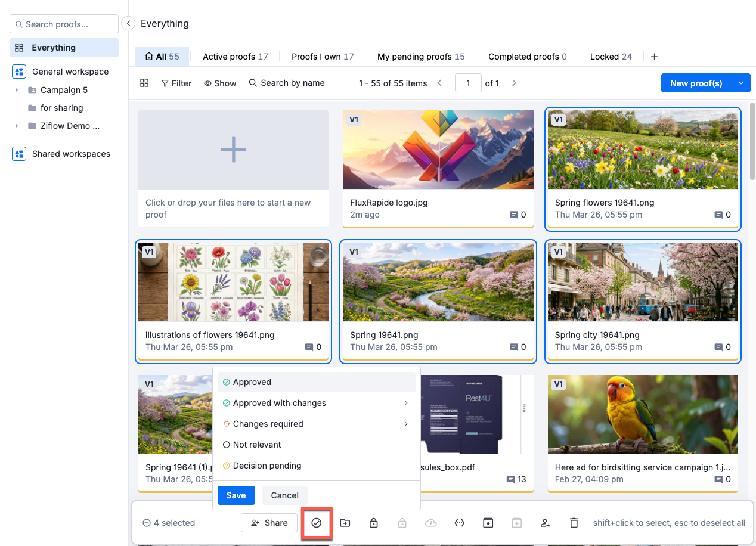Viewport: 756px width, 546px height.
Task: Click the lock proofs icon
Action: coord(374,523)
